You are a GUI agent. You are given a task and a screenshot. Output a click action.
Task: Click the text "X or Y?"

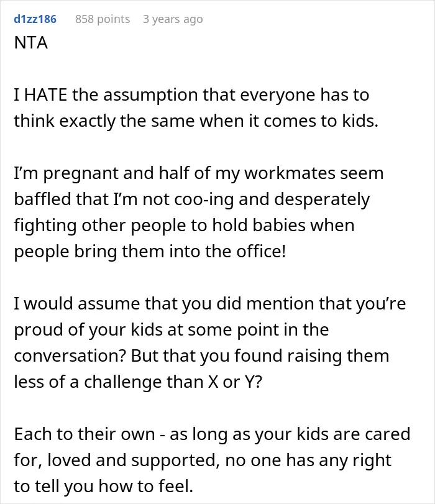coord(236,382)
